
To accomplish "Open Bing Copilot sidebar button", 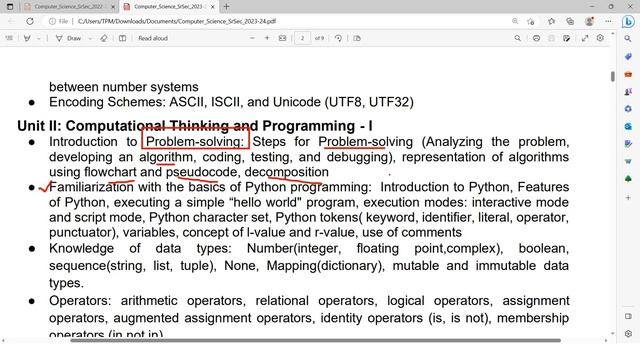I will [629, 21].
